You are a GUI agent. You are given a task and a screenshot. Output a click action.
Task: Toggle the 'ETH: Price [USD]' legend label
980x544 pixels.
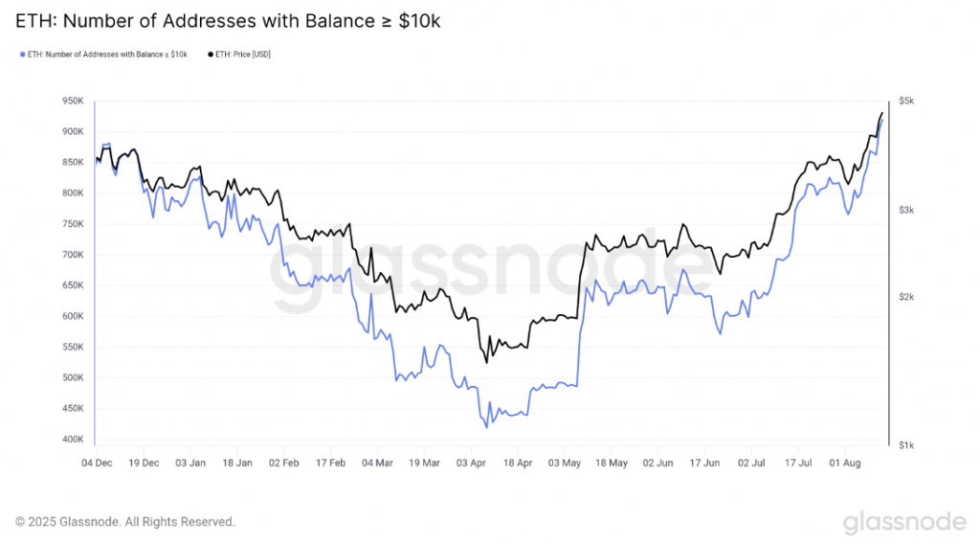click(x=243, y=54)
